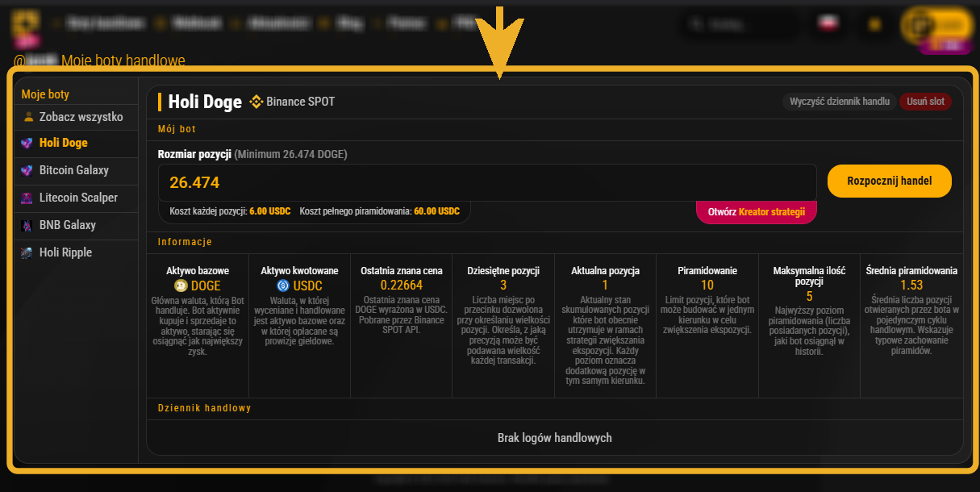Click the Aktywo bazowe label
This screenshot has width=980, height=492.
198,271
